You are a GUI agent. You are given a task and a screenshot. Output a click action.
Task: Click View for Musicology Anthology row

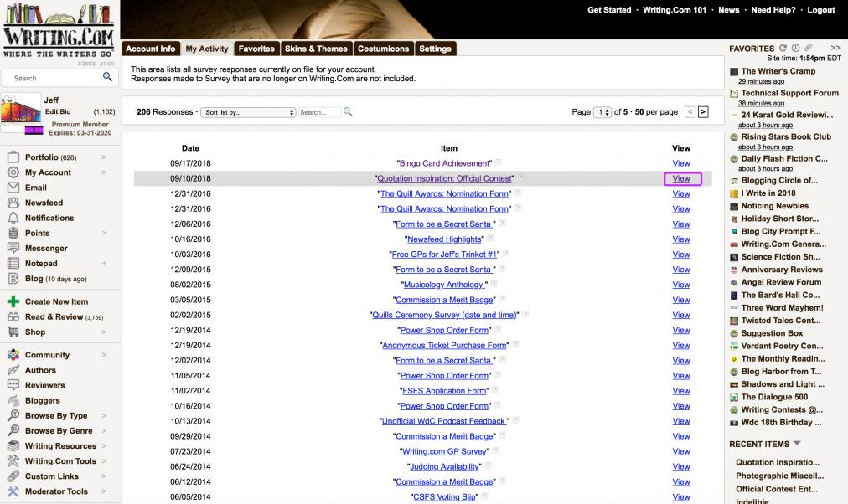pos(681,284)
